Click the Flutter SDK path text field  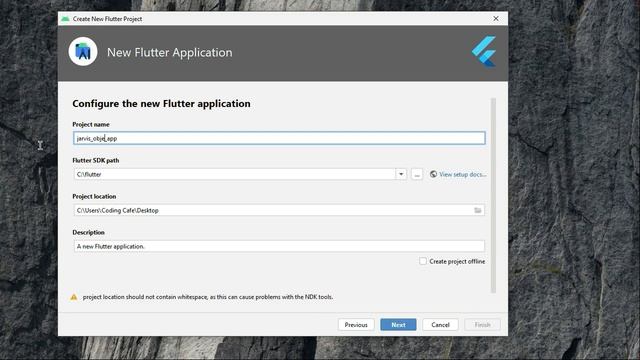tap(234, 174)
